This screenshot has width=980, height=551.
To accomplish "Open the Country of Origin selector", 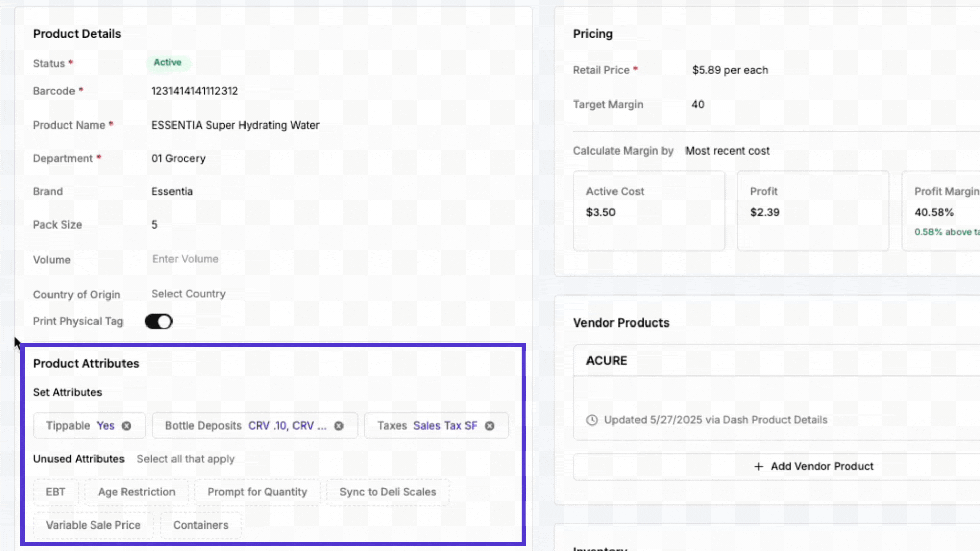I will (x=188, y=294).
